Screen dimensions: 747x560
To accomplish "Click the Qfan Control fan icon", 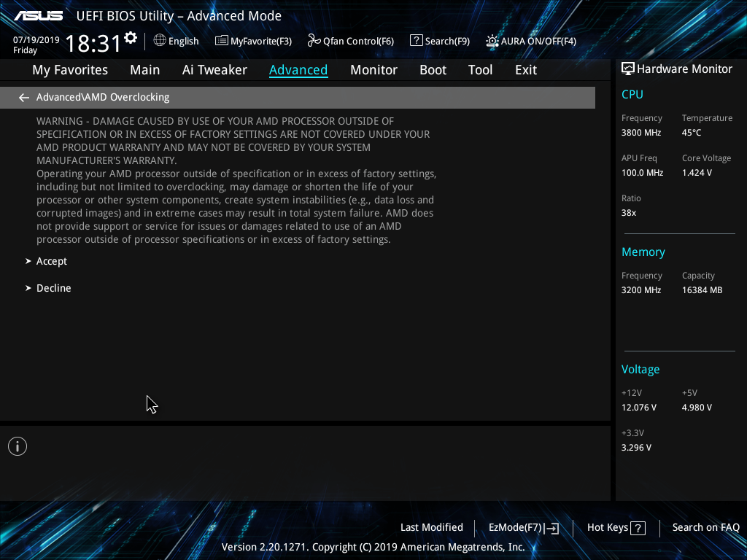I will [314, 41].
